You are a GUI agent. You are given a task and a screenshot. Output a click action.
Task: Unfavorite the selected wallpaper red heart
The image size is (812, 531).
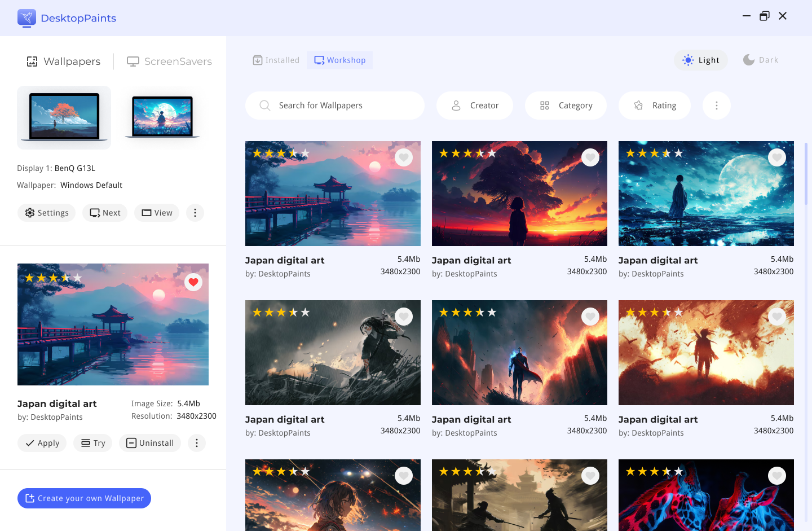[193, 282]
